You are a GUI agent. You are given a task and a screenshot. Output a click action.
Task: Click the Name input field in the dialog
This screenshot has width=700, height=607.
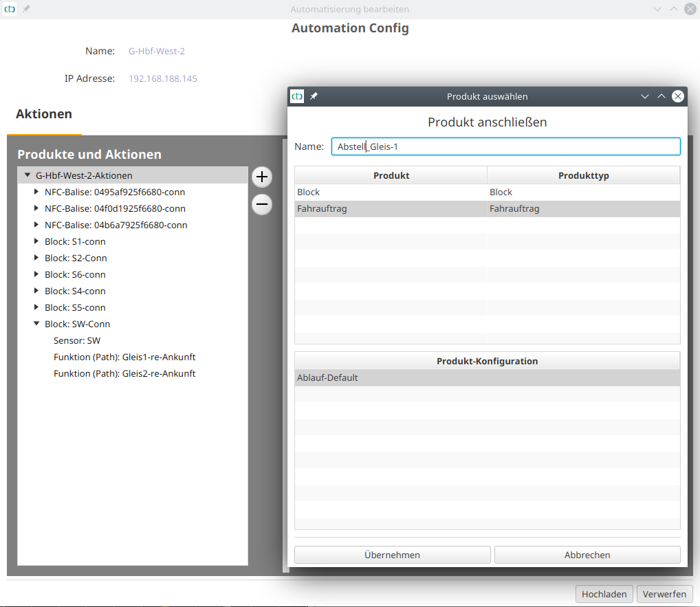pos(505,146)
